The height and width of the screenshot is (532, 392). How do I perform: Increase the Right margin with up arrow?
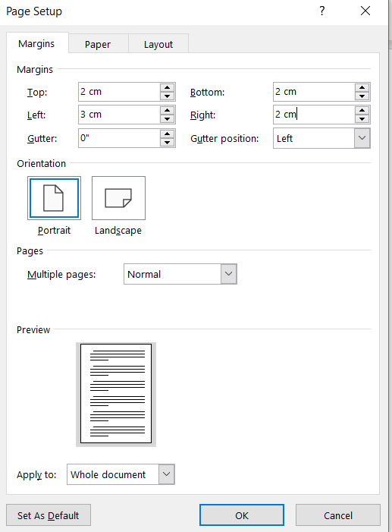click(x=362, y=110)
